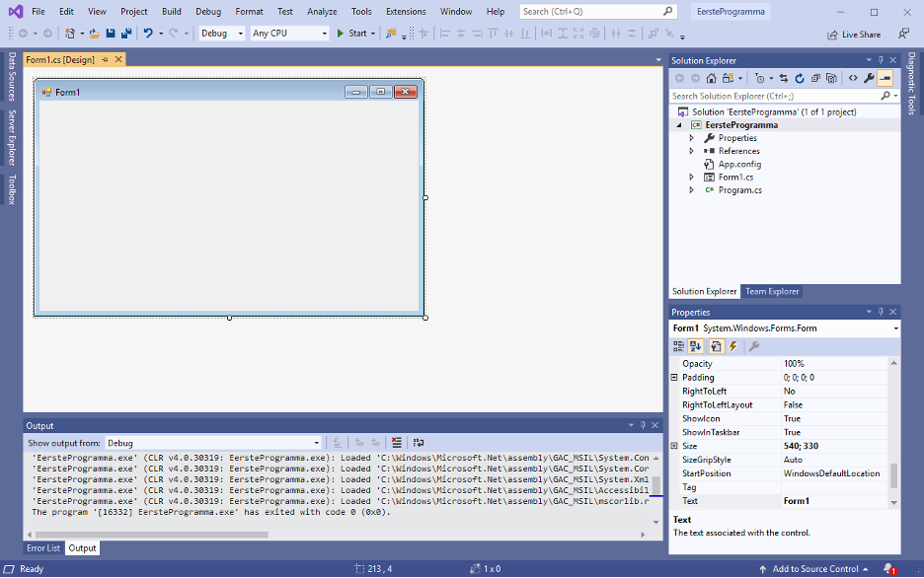
Task: Refresh the Solution Explorer
Action: click(800, 78)
